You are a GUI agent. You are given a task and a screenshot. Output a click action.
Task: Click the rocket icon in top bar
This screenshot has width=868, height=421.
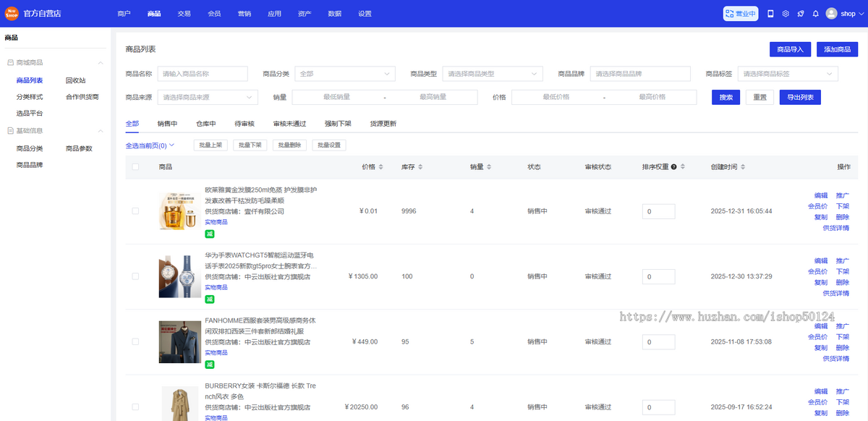tap(801, 14)
